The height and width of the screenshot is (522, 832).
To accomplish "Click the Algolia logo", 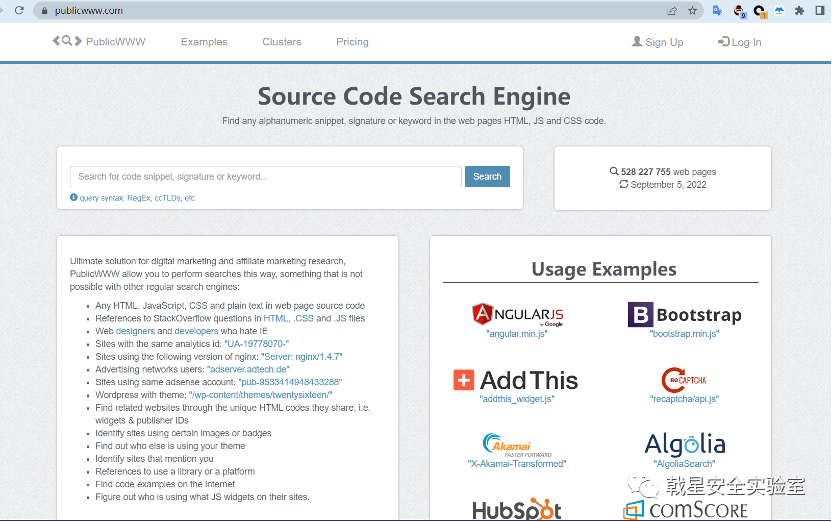I will [x=684, y=445].
